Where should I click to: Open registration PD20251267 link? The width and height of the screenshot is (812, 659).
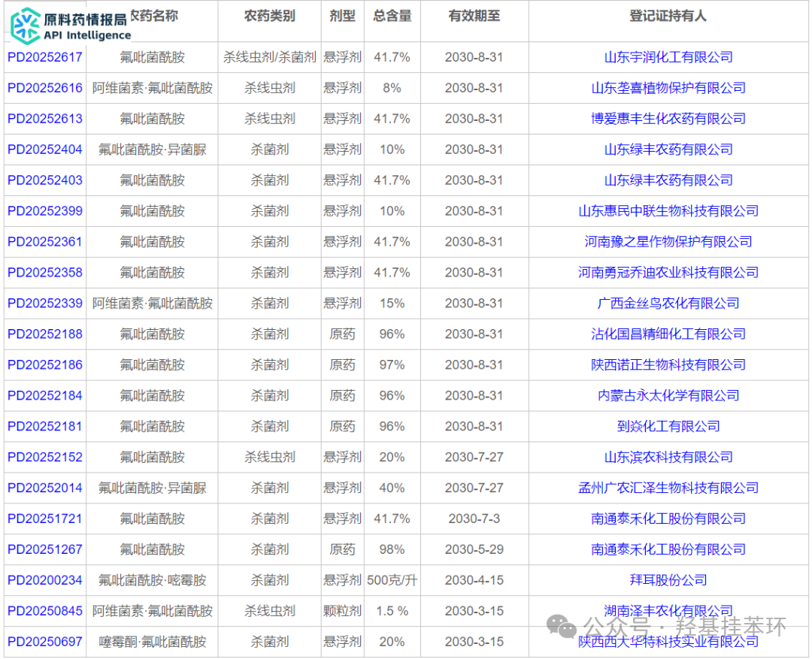[x=45, y=549]
